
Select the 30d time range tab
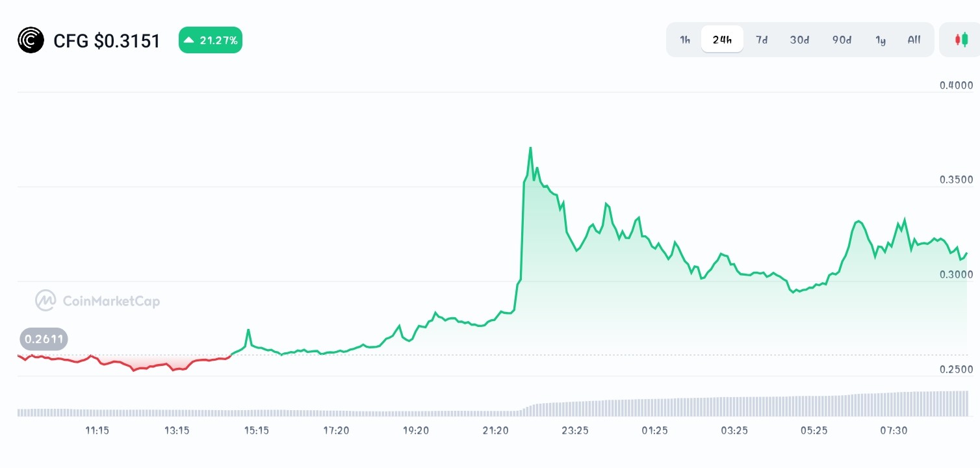tap(799, 40)
